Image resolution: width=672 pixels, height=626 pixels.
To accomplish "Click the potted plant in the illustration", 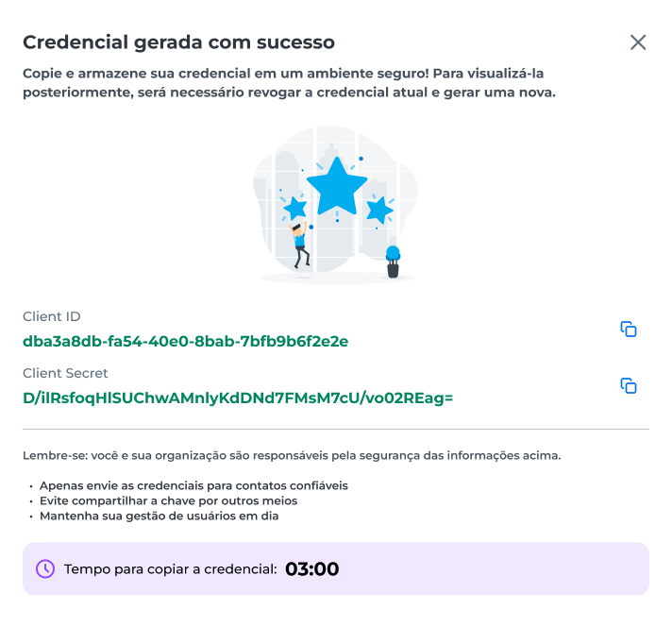I will 393,262.
